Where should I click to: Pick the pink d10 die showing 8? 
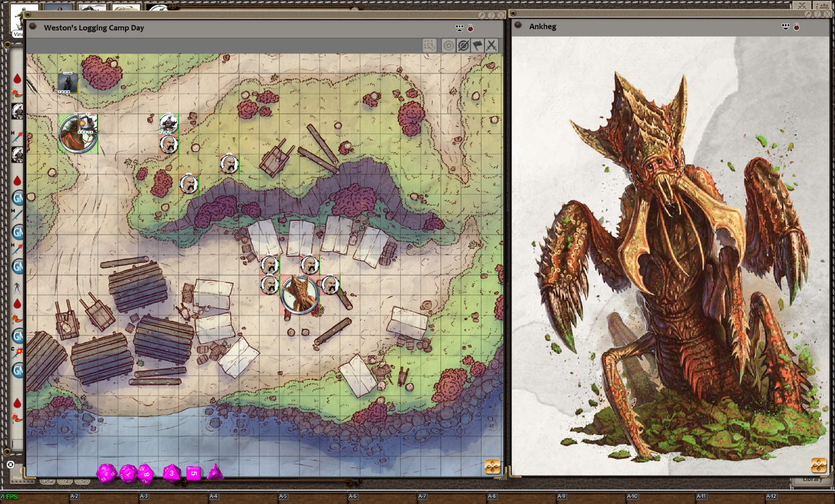pos(145,473)
